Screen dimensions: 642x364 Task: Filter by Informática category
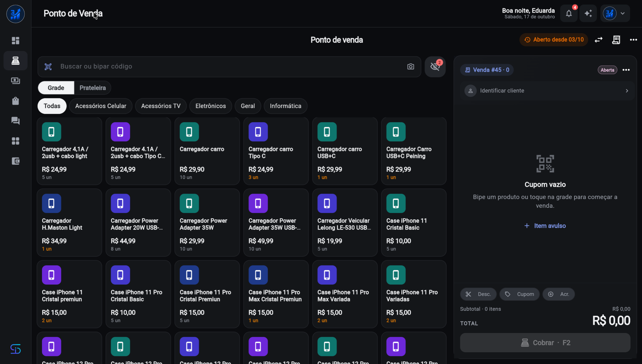click(x=286, y=106)
